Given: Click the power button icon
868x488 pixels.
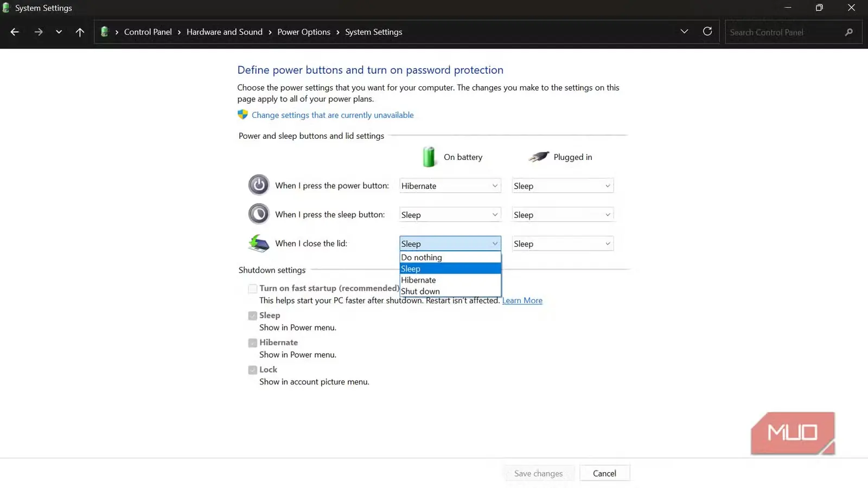Looking at the screenshot, I should point(259,185).
